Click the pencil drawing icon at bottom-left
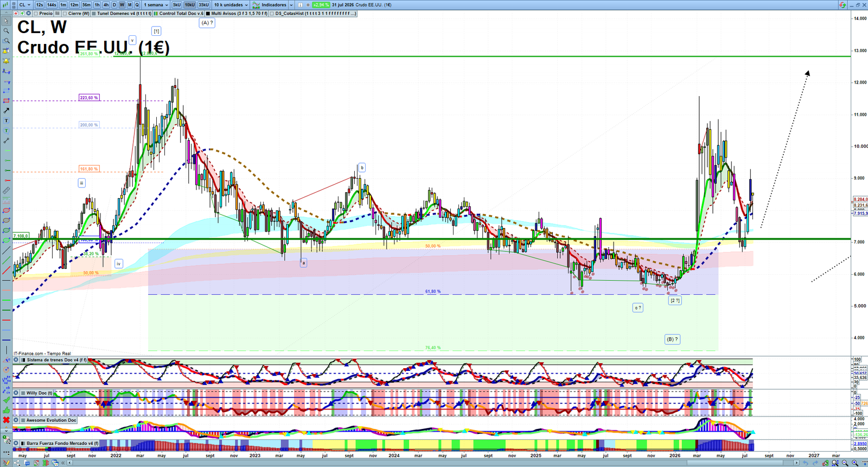Screen dimensions: 868x467 coord(7,463)
